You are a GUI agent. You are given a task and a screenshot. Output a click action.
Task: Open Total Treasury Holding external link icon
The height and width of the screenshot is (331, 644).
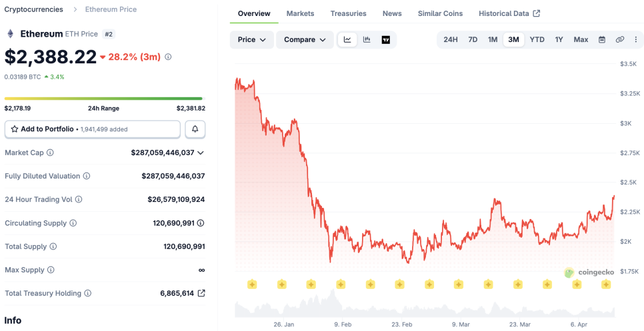(201, 294)
